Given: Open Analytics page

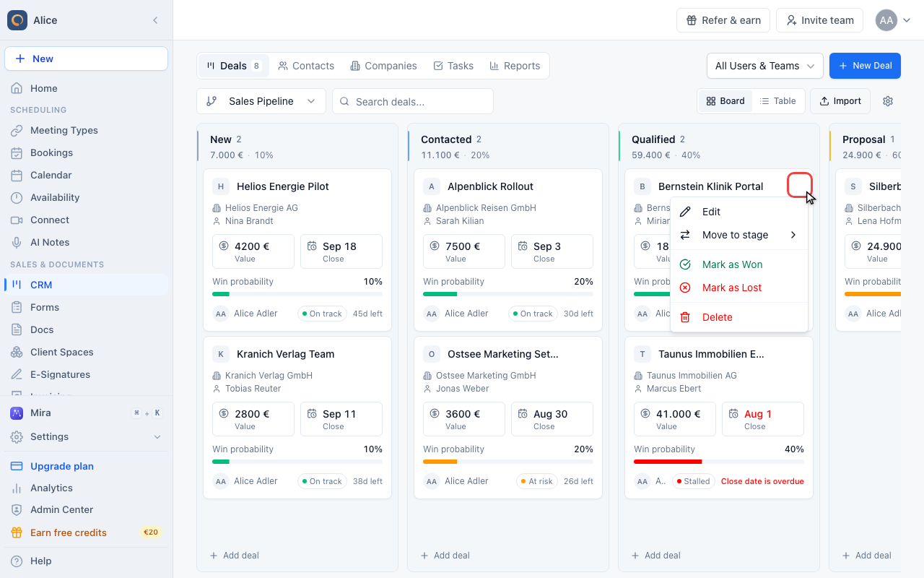Looking at the screenshot, I should pos(86,488).
